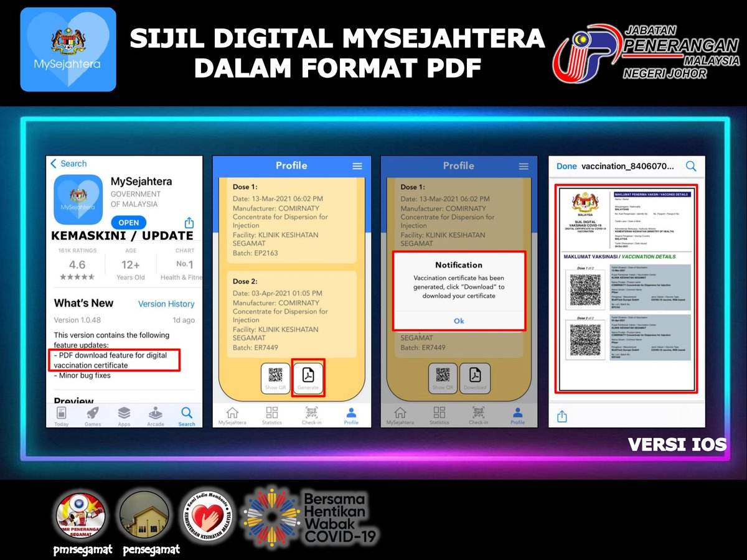Tap MySejahtera app icon in App Store listing
The image size is (747, 560).
(x=78, y=199)
